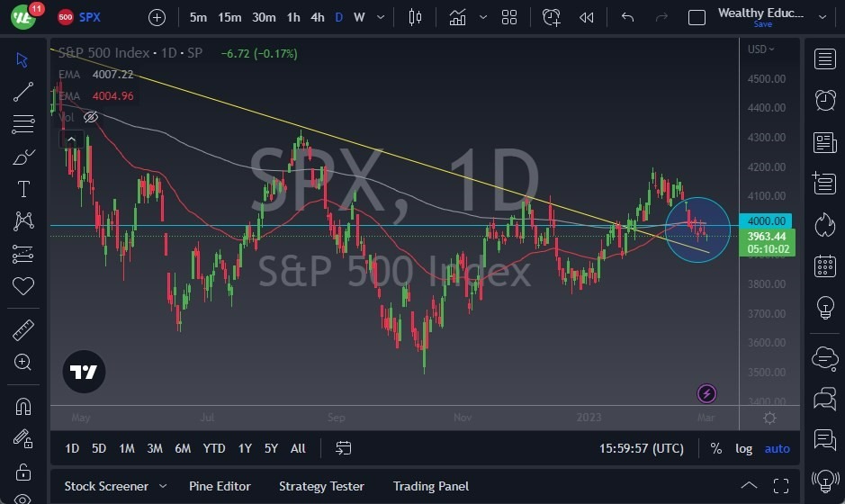The height and width of the screenshot is (504, 845).
Task: Switch to 30m interval
Action: pos(264,17)
